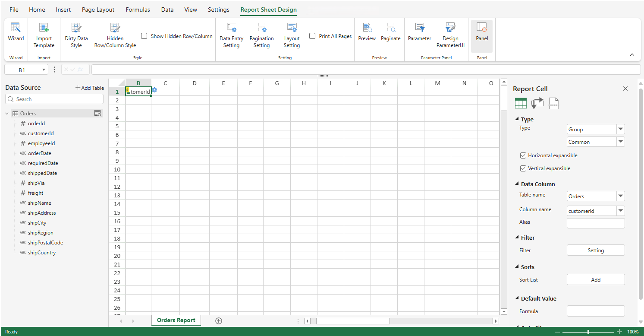Click the gear icon beside cell B1
Viewport: 644px width, 336px height.
pyautogui.click(x=154, y=90)
